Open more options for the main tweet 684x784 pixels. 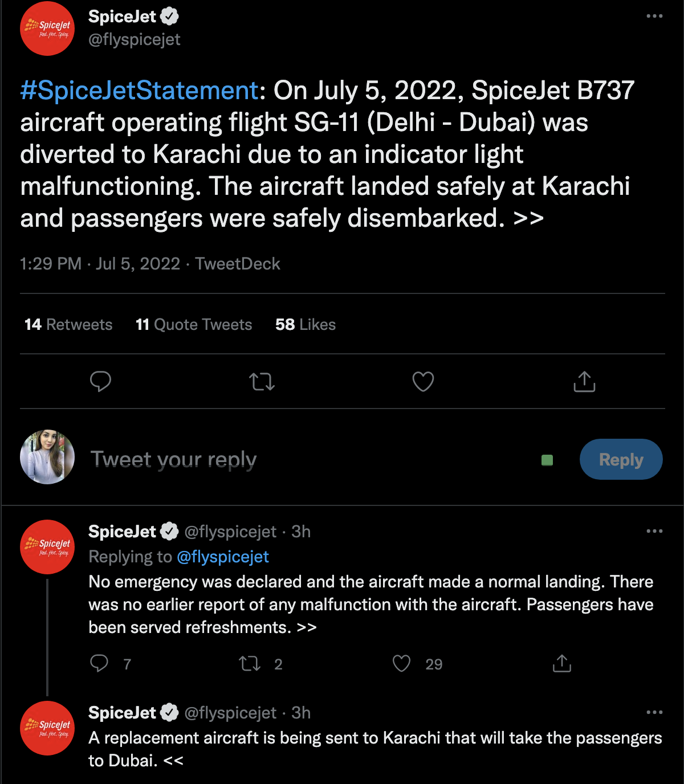coord(654,16)
